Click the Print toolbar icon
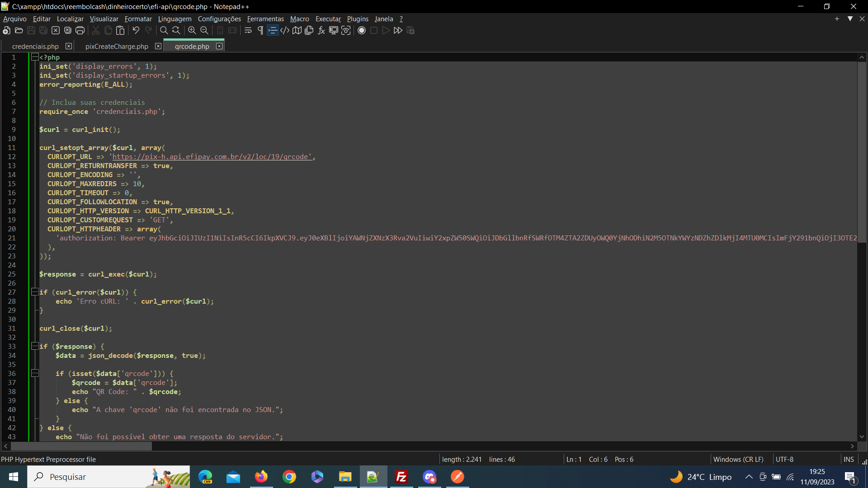 click(x=80, y=30)
